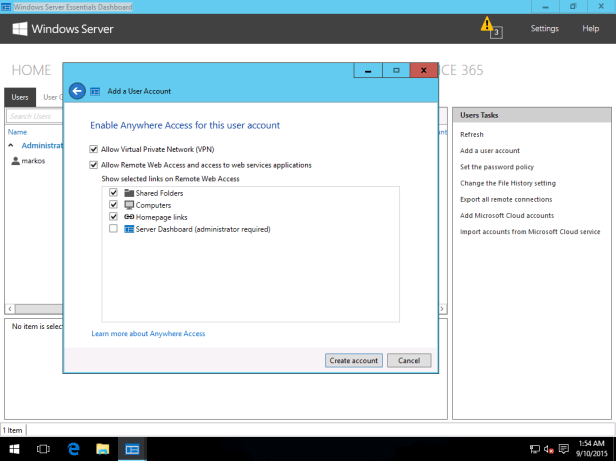Open File Explorer from the taskbar
616x461 pixels.
coord(102,450)
